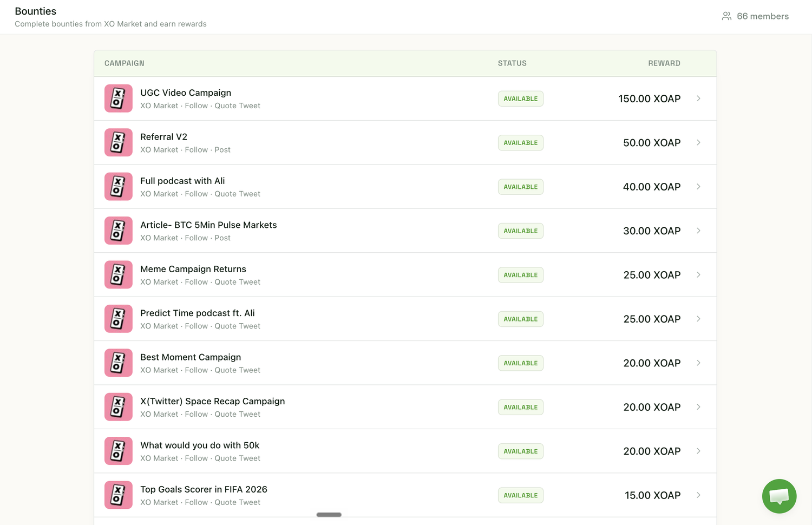Expand the Best Moment Campaign chevron
812x525 pixels.
pyautogui.click(x=699, y=363)
